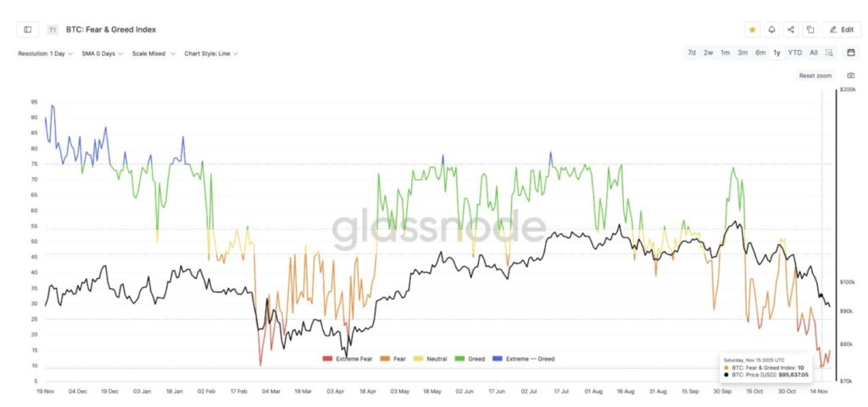Toggle the sidebar panel icon

click(28, 30)
